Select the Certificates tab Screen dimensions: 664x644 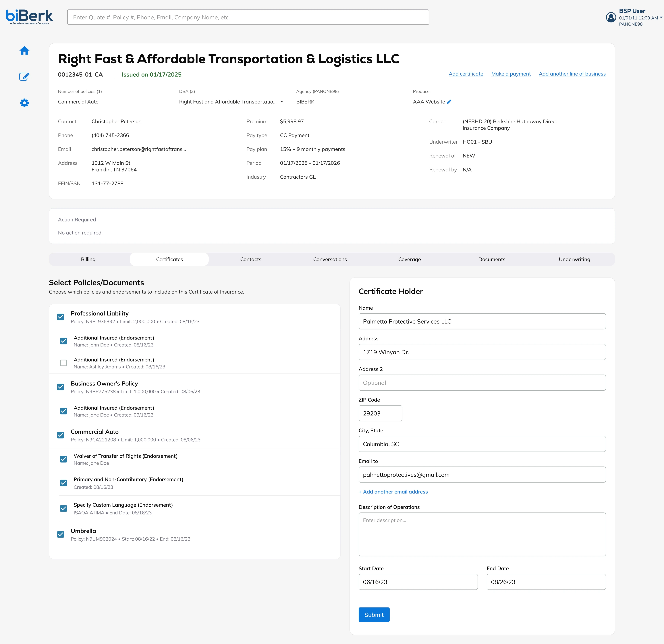[x=169, y=259]
